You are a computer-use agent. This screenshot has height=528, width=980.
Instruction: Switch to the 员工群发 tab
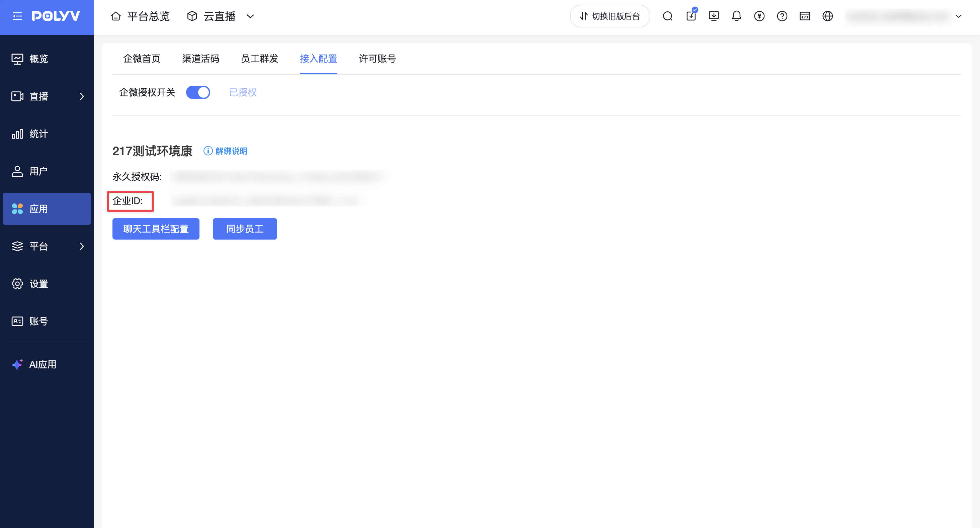[x=260, y=59]
